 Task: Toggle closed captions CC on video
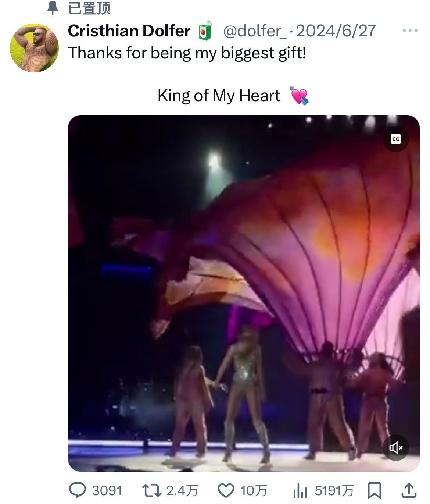[x=396, y=139]
